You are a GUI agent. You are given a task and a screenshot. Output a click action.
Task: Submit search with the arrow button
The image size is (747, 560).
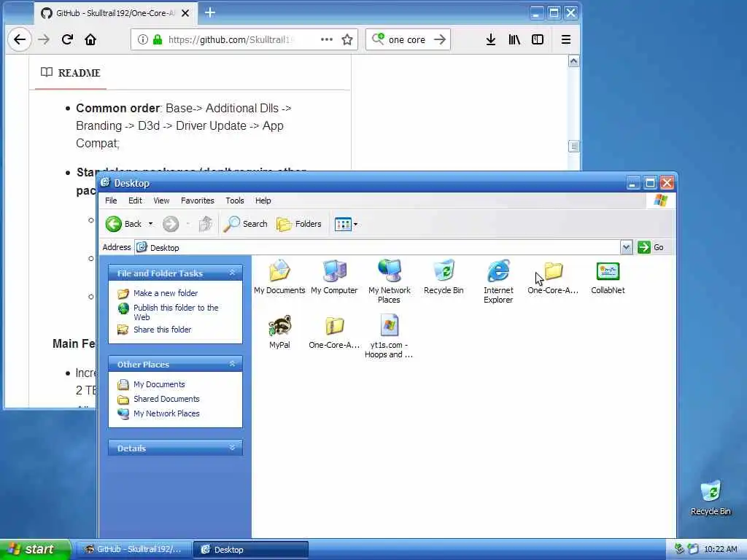440,39
